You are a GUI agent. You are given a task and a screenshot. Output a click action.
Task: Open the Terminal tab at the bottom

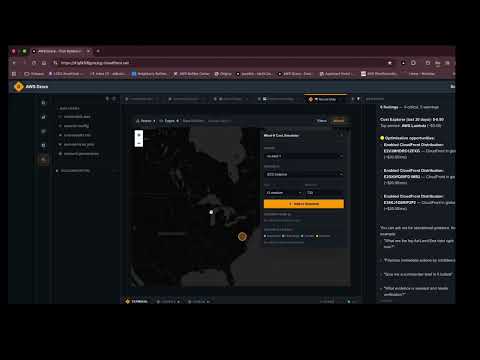point(137,301)
